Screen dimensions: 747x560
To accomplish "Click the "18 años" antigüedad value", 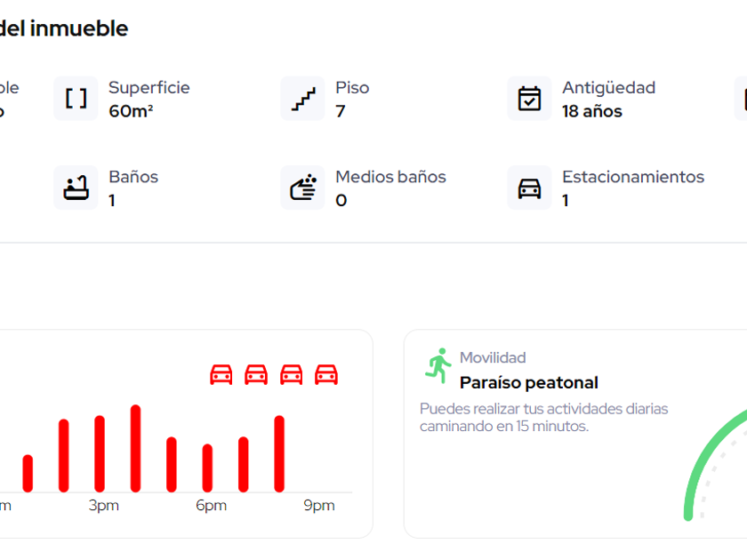I will click(x=591, y=111).
